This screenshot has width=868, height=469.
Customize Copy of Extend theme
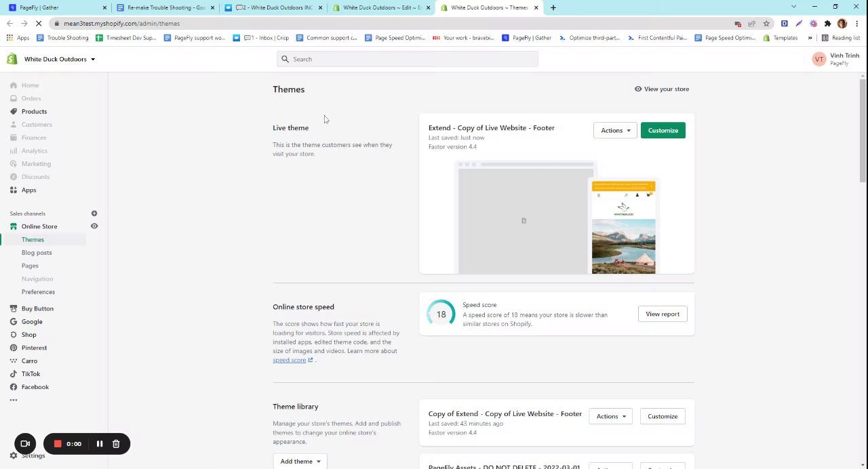click(x=663, y=416)
